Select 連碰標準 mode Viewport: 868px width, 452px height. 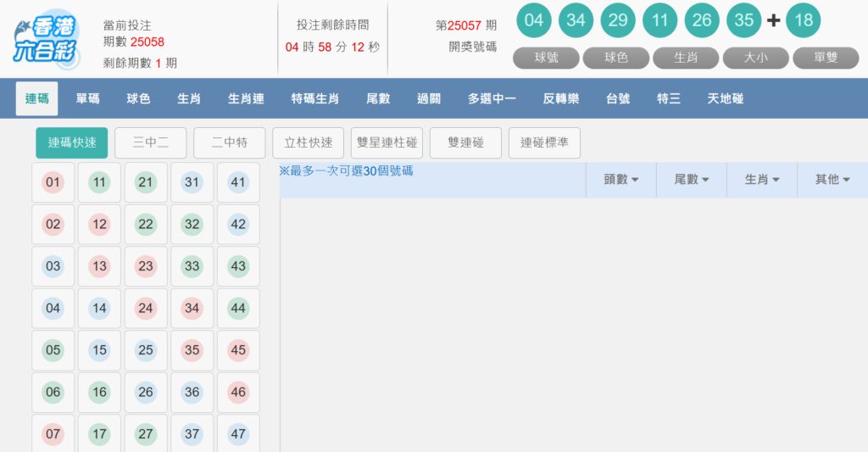[x=545, y=143]
